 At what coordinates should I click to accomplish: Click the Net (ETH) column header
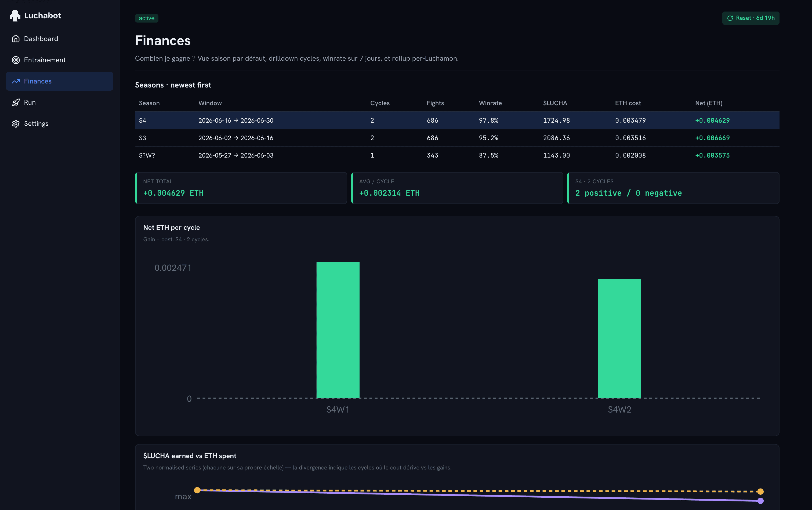tap(709, 103)
